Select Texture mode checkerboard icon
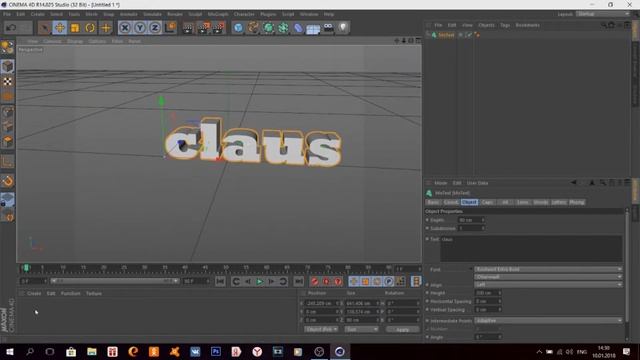Viewport: 640px width, 360px height. pyautogui.click(x=7, y=82)
